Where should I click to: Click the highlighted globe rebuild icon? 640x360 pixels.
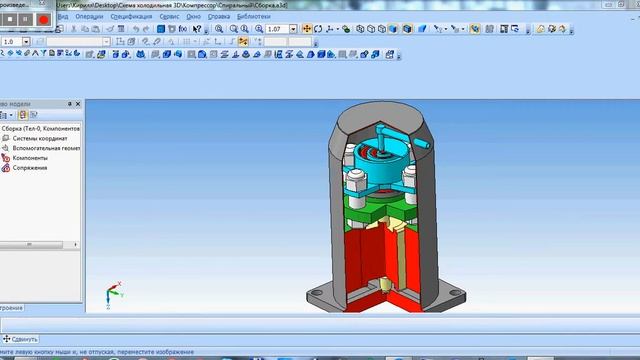[x=475, y=29]
